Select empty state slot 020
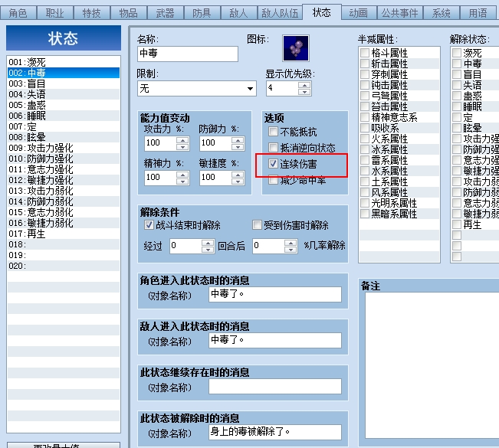This screenshot has width=499, height=448. (64, 266)
